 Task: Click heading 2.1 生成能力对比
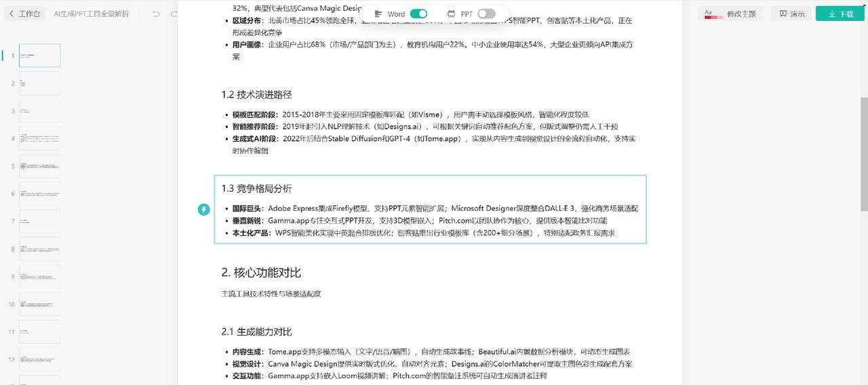(256, 331)
